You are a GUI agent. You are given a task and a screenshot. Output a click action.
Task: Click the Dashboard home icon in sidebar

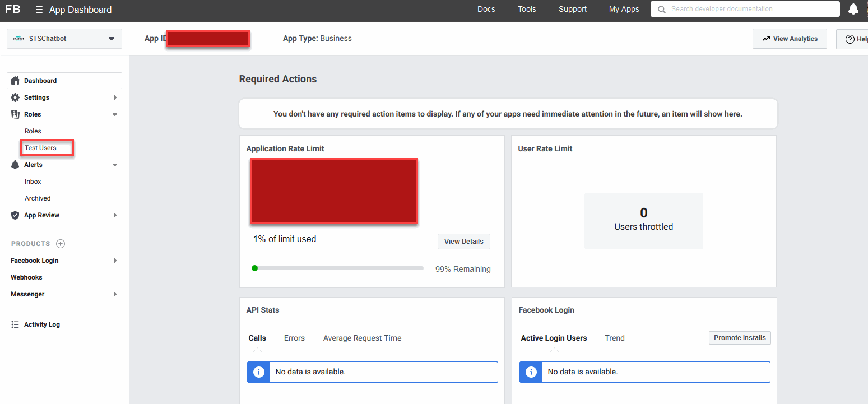15,81
